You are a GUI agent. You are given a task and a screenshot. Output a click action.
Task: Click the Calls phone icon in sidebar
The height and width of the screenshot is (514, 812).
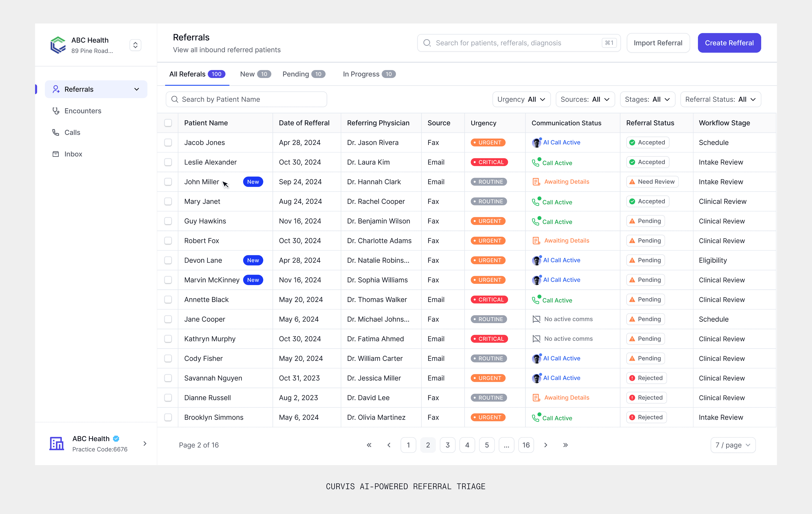tap(56, 133)
